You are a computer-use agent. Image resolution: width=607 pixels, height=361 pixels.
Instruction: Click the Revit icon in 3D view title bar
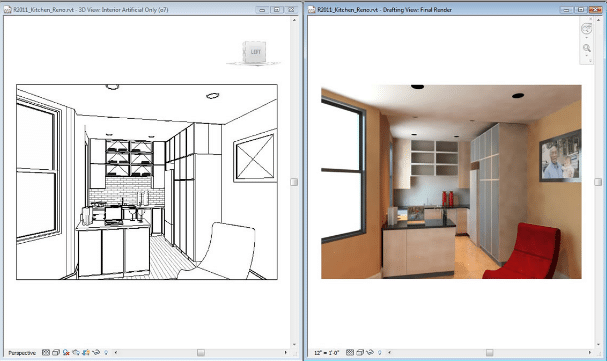7,10
